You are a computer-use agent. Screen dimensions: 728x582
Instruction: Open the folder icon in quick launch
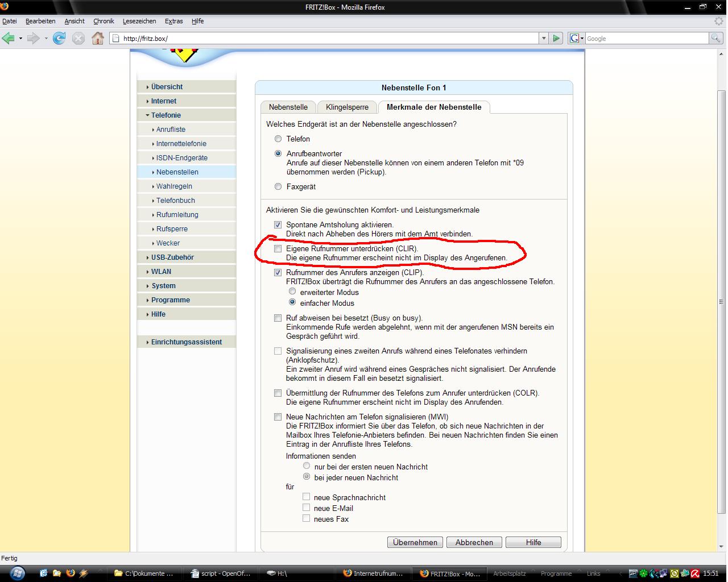coord(57,573)
